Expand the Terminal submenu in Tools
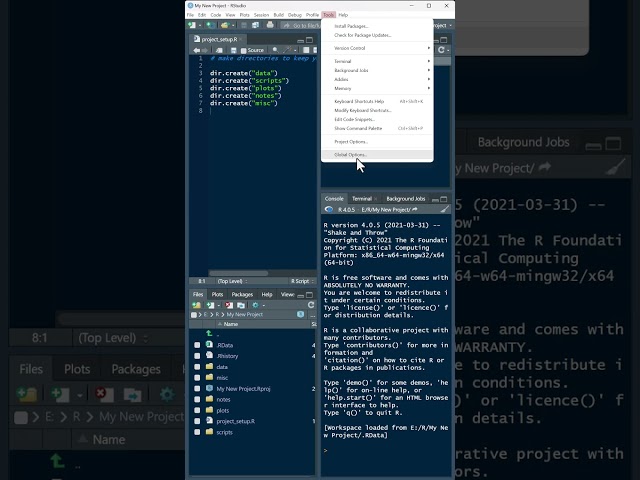Screen dimensions: 640x480 [x=377, y=61]
